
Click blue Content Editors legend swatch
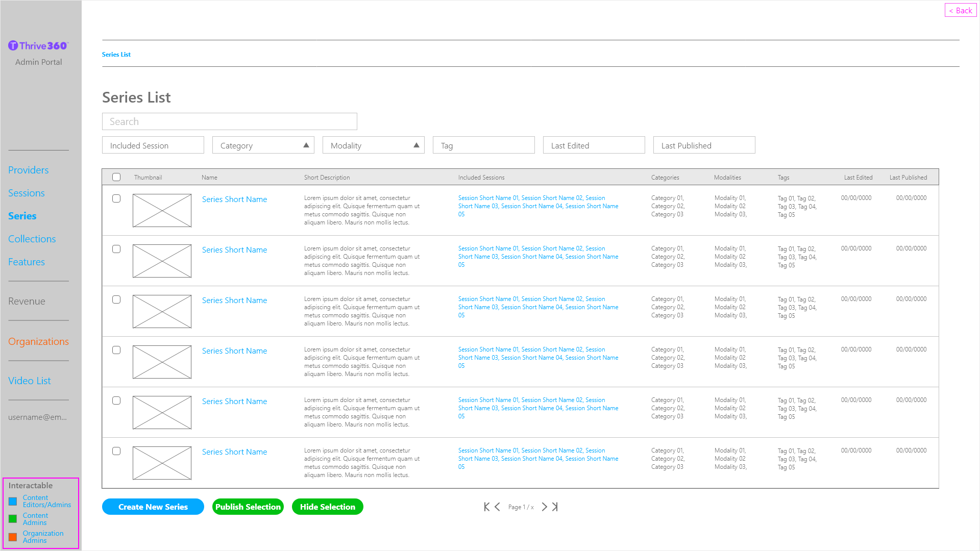(x=13, y=502)
